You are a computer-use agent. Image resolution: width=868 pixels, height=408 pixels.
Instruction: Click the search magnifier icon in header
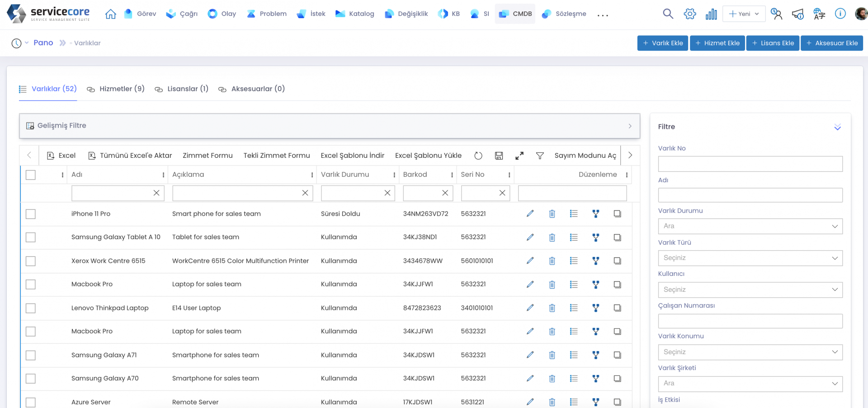point(668,14)
